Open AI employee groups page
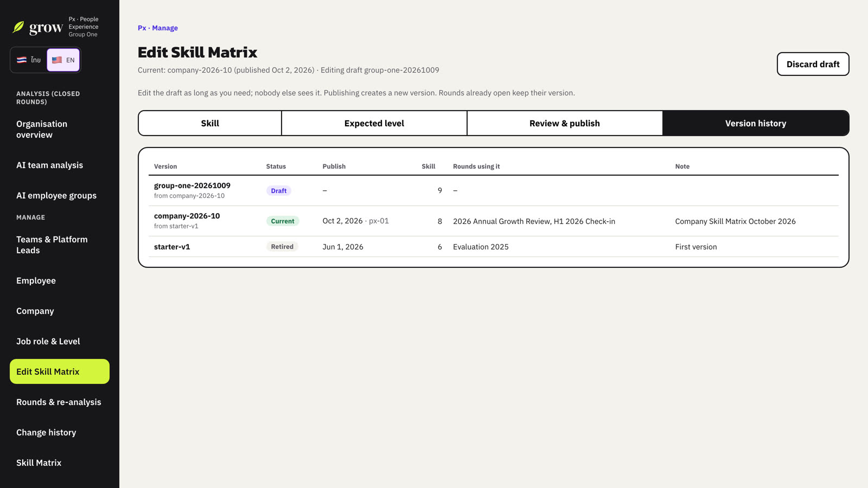The height and width of the screenshot is (488, 868). [60, 195]
